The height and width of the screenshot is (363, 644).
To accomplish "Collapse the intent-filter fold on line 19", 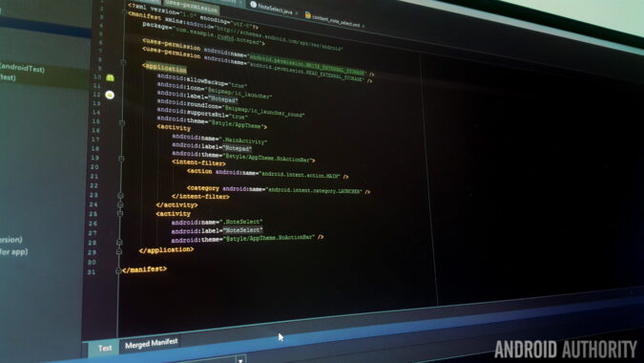I will (x=121, y=159).
